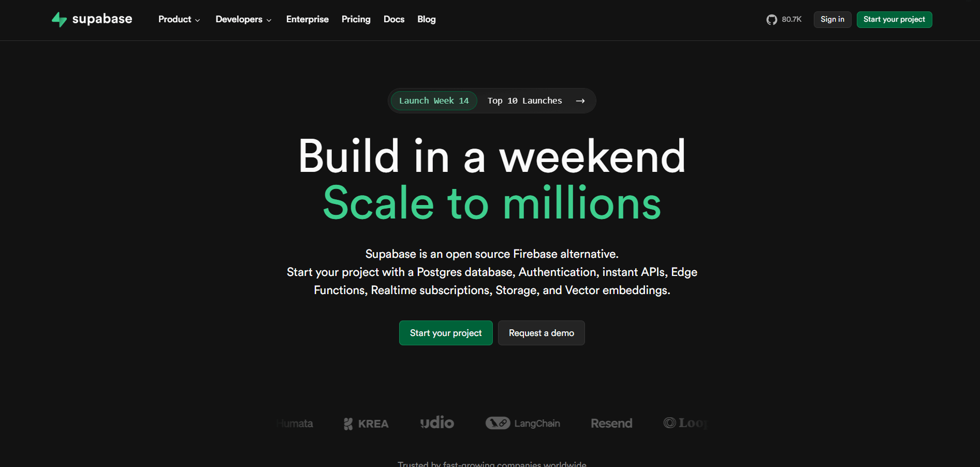This screenshot has height=467, width=980.
Task: Open the Docs link in navigation
Action: point(394,20)
